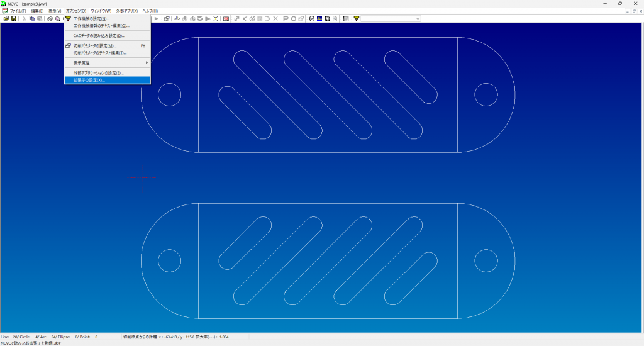Click the P-shaped flag toolbar icon
Screen dimensions: 644x346
tap(286, 18)
